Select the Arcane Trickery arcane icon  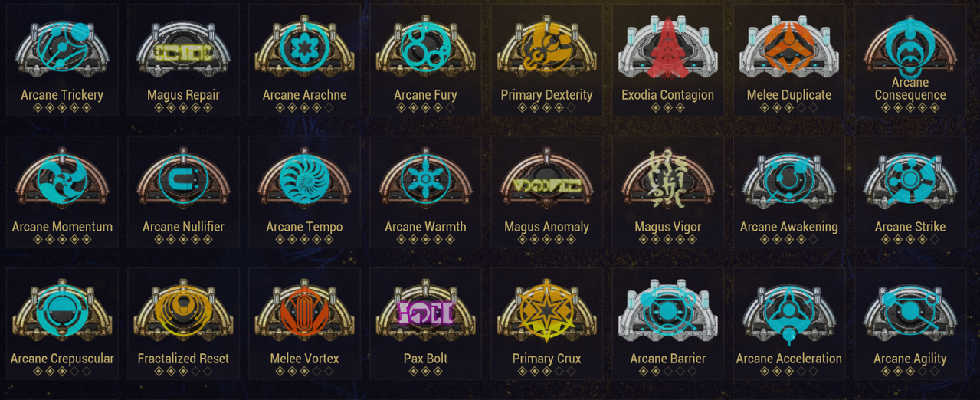coord(62,48)
